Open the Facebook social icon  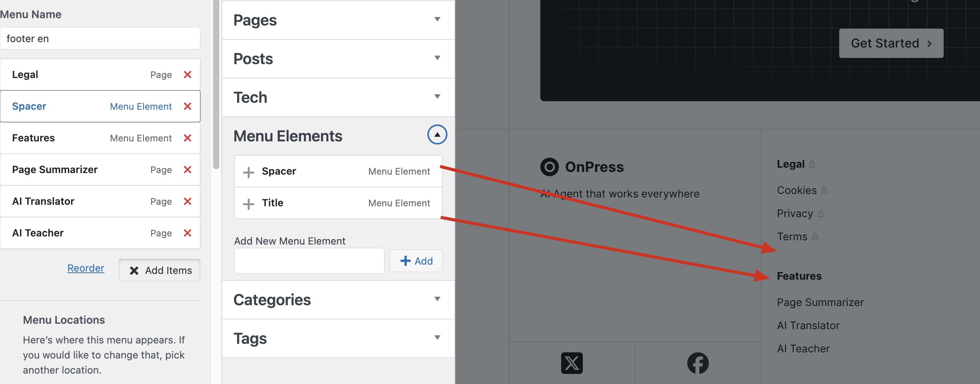pyautogui.click(x=698, y=363)
